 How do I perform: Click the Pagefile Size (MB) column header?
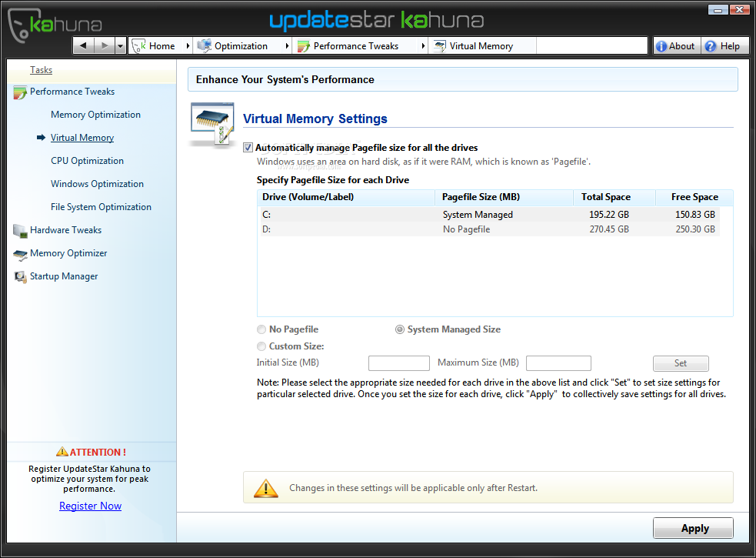(505, 198)
